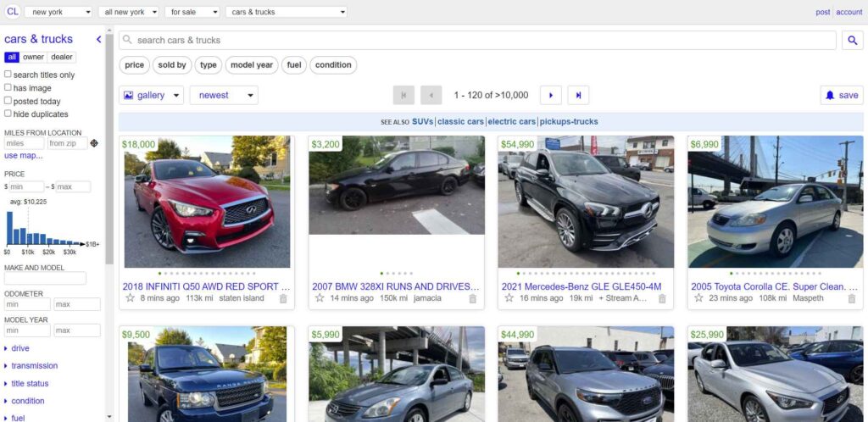Go to the previous results page
The width and height of the screenshot is (868, 422).
(x=431, y=95)
